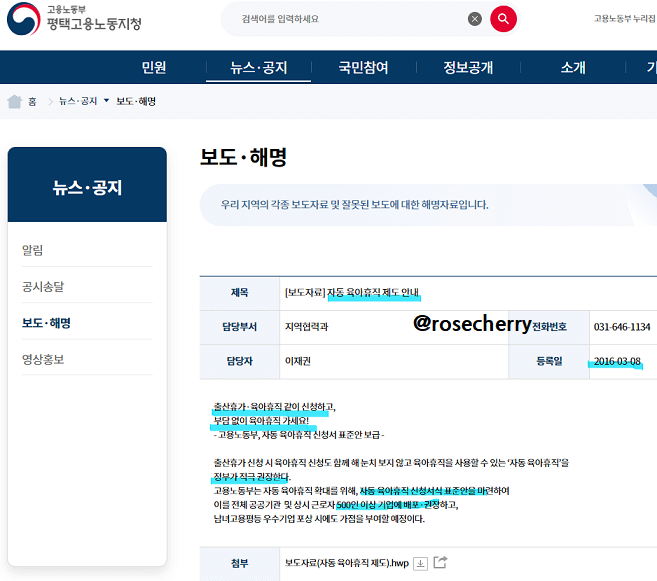Click body line 부담 없이 육아휴직 가세요!
This screenshot has height=581, width=657.
tap(261, 421)
